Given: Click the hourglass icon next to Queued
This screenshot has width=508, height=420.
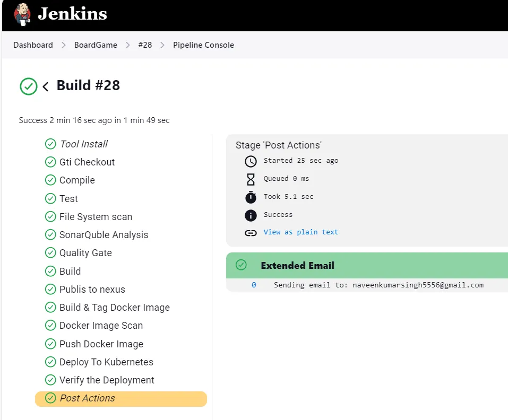Looking at the screenshot, I should click(251, 179).
